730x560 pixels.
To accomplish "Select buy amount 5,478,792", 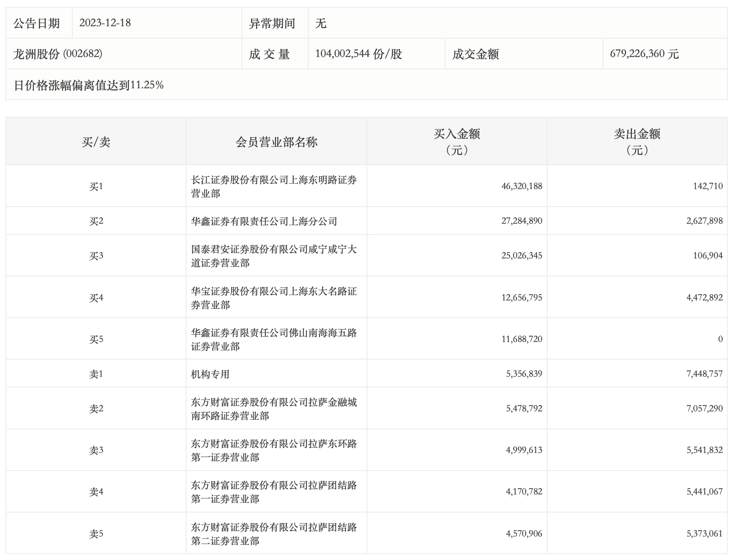I will (524, 409).
